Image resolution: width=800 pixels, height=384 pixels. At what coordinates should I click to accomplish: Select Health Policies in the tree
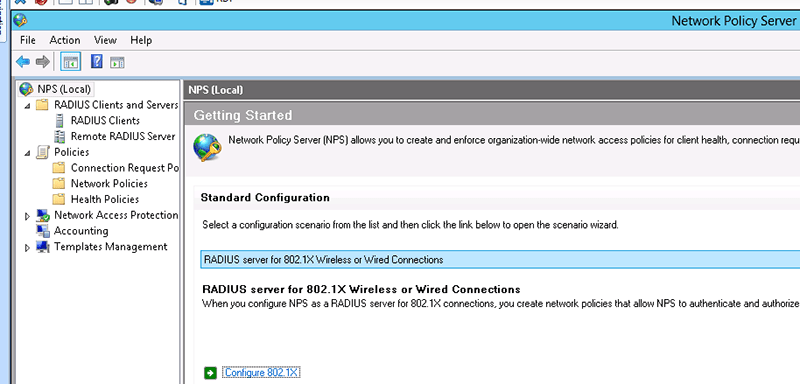tap(105, 199)
